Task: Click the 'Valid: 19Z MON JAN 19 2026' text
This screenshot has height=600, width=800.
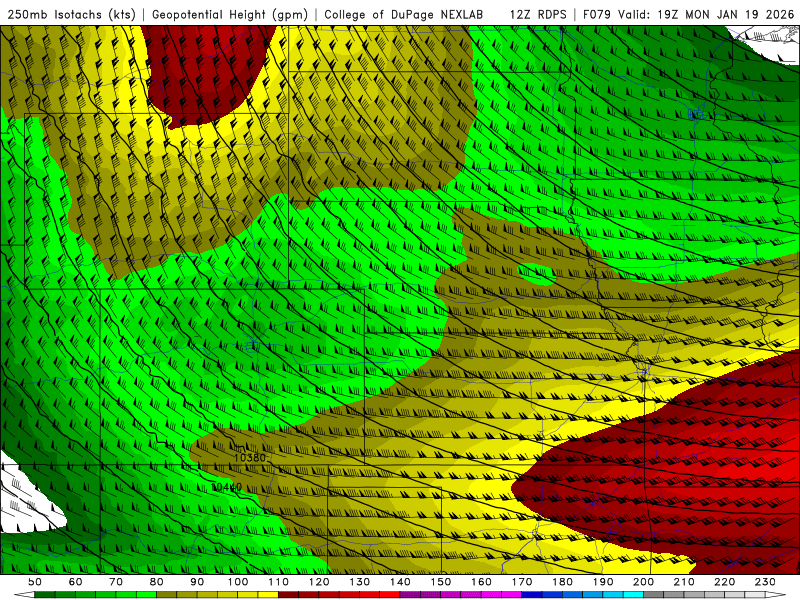Action: tap(706, 14)
